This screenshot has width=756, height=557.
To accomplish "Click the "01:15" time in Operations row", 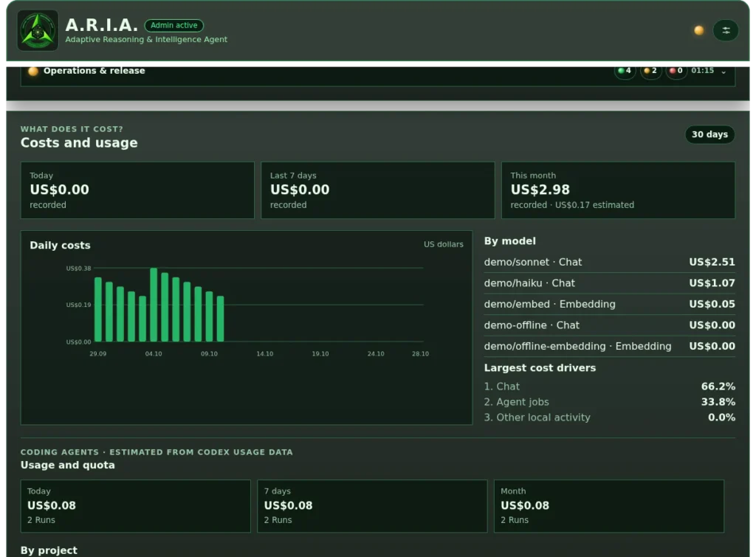I will click(x=703, y=70).
